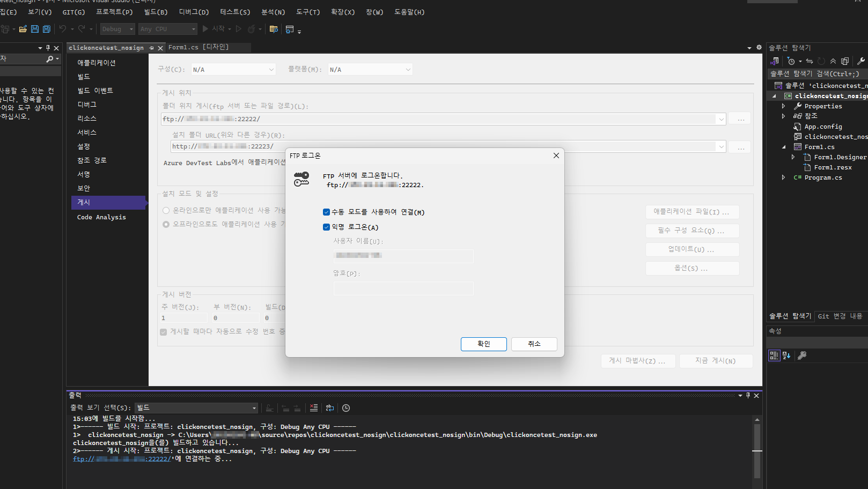
Task: Open the Any CPU platform dropdown
Action: tap(168, 29)
